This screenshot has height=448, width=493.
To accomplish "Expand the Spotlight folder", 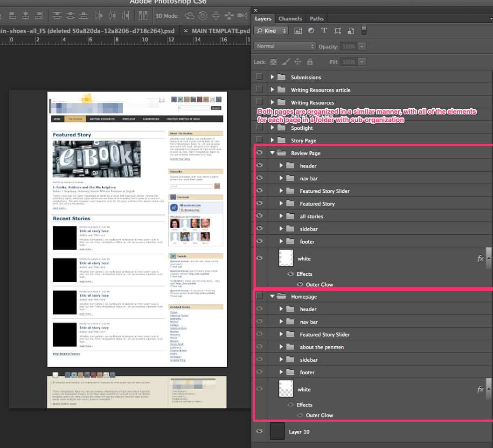I will point(272,127).
